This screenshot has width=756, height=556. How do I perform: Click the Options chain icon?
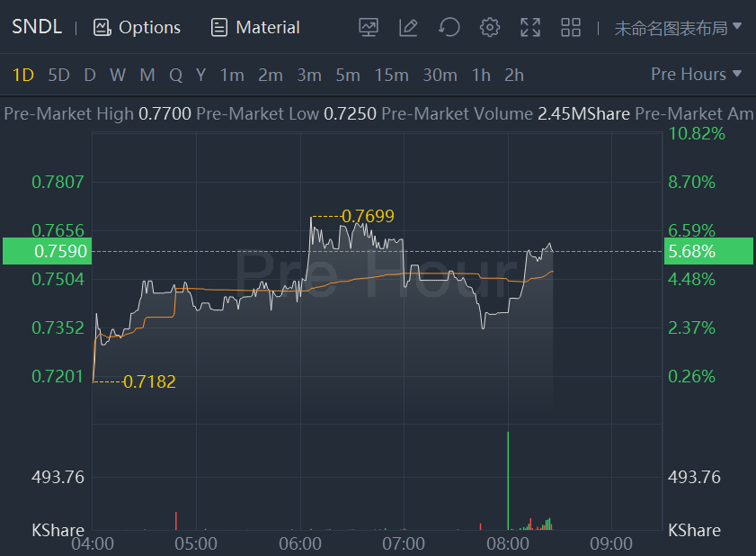102,27
